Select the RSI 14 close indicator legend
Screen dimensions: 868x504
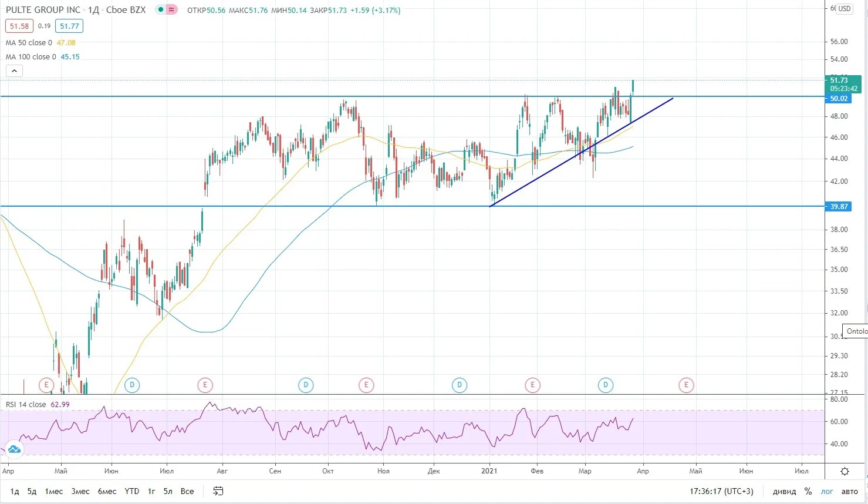[x=26, y=404]
